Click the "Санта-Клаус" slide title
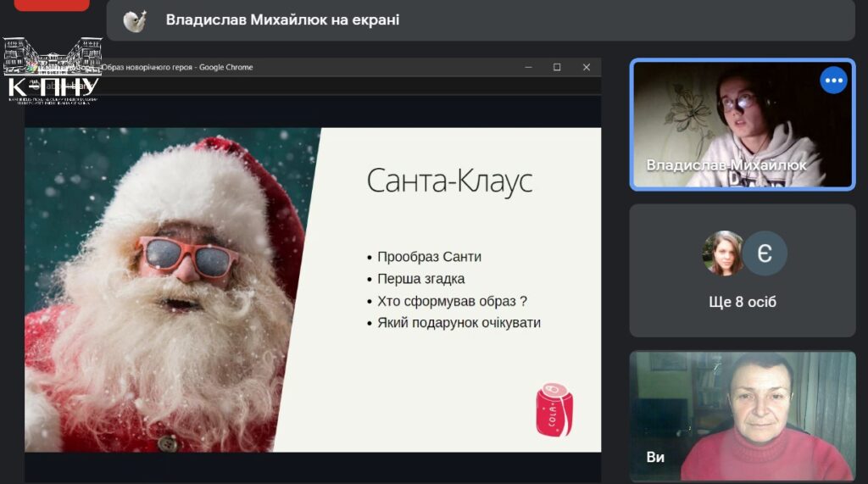The height and width of the screenshot is (484, 868). point(449,181)
